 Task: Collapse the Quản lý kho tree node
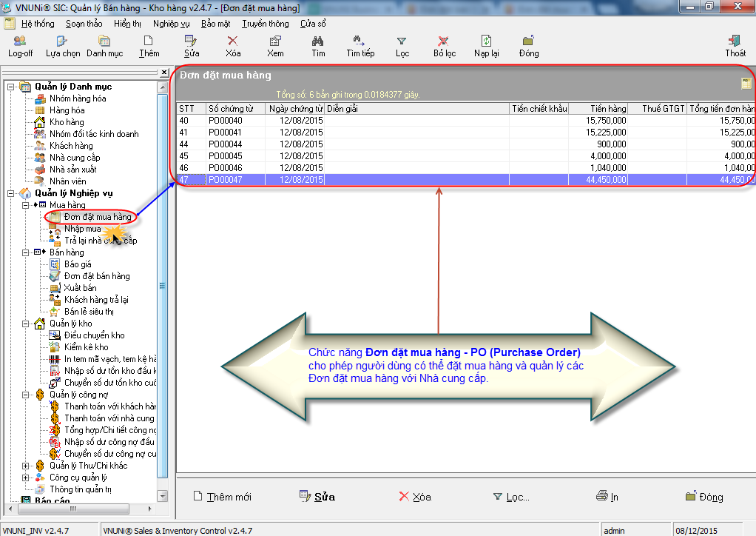tap(26, 324)
